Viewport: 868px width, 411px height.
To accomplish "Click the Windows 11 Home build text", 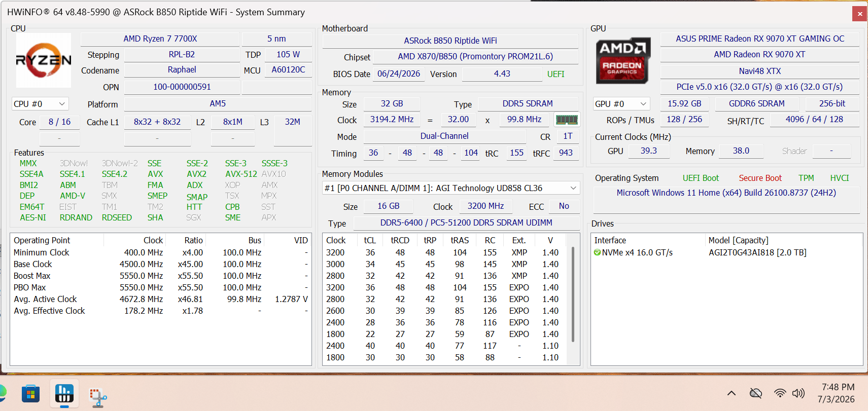I will pyautogui.click(x=726, y=193).
